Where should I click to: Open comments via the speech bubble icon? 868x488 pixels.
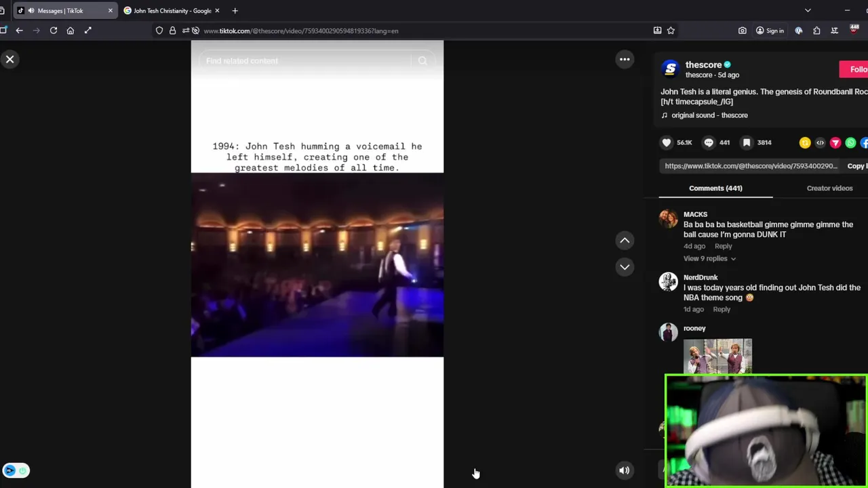709,142
